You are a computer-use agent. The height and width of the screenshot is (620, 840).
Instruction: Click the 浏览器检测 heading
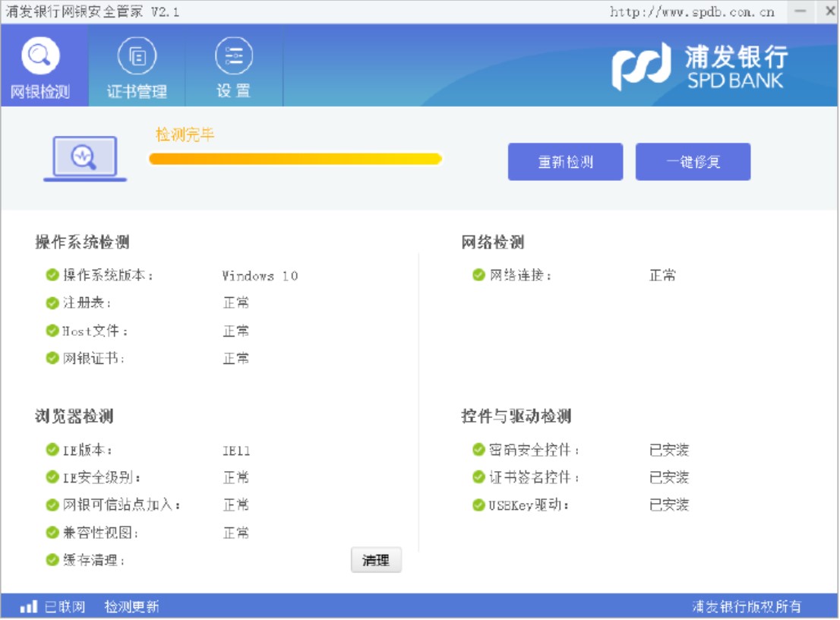click(x=74, y=416)
